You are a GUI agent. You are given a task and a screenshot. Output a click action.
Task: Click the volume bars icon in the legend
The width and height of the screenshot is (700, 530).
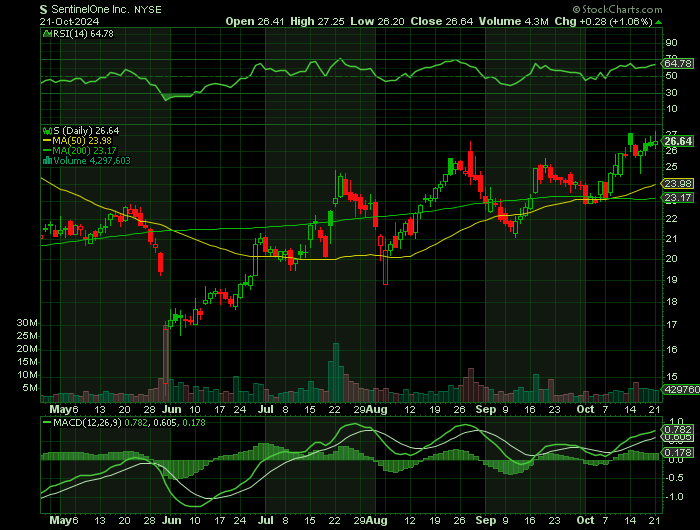click(x=47, y=161)
